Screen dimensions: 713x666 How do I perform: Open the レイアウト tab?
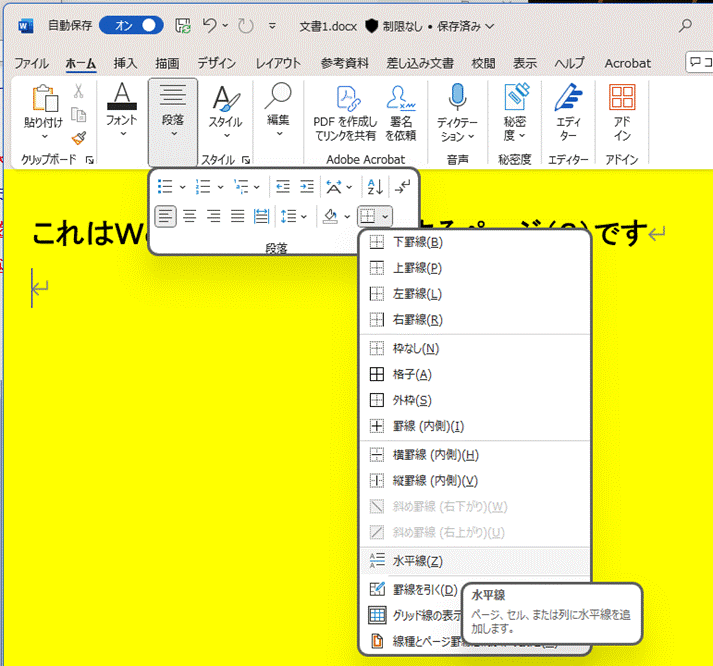(278, 63)
